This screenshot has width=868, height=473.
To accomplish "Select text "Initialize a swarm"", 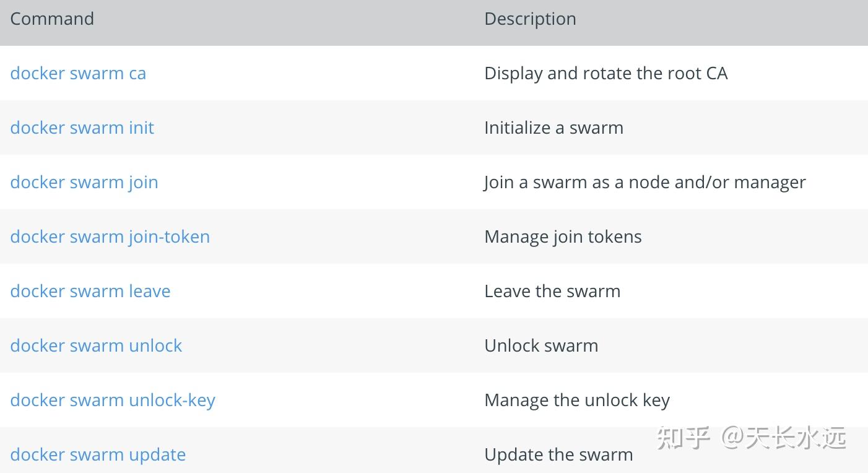I will point(553,128).
